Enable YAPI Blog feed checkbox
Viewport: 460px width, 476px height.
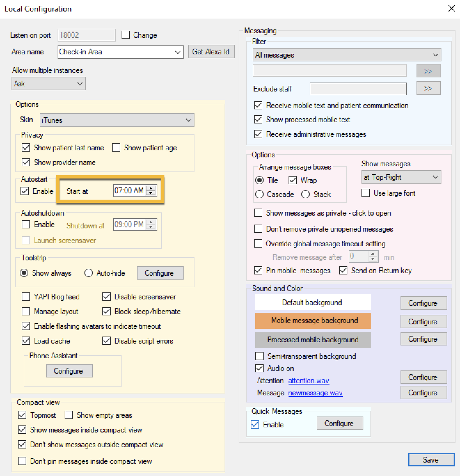point(26,297)
